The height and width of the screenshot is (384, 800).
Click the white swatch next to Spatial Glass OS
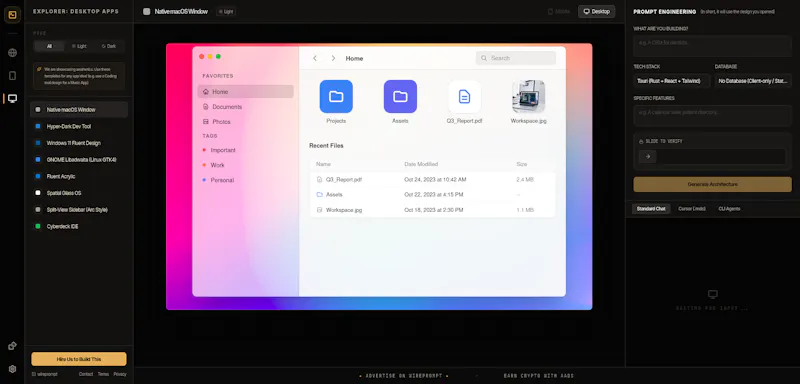(38, 193)
